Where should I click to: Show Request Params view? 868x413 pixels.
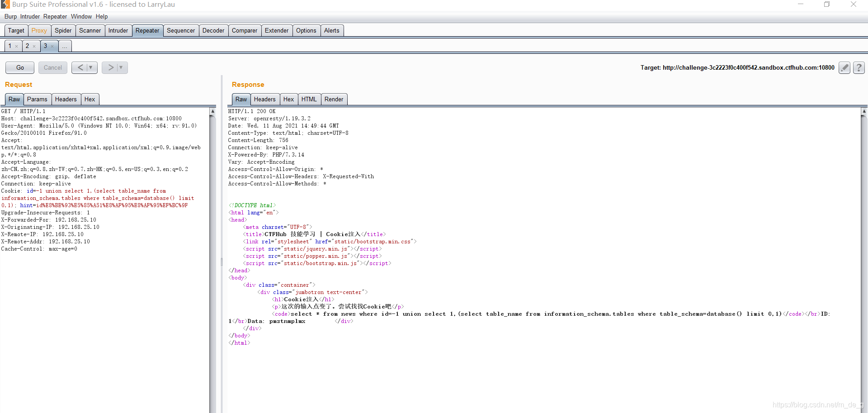click(37, 99)
